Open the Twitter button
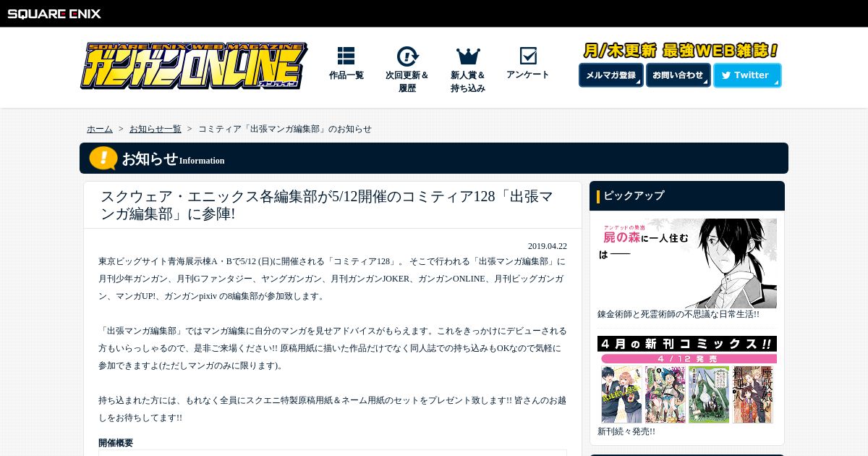The height and width of the screenshot is (456, 868). click(x=747, y=75)
